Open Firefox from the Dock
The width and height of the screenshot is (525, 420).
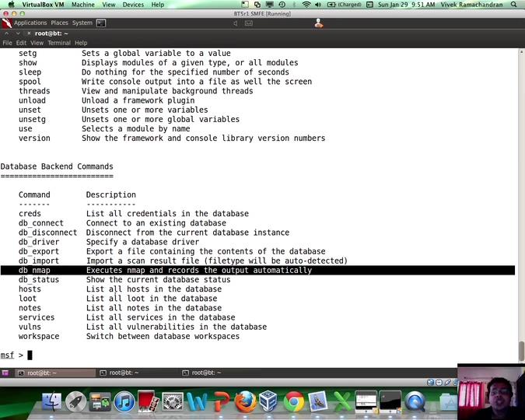(x=245, y=401)
